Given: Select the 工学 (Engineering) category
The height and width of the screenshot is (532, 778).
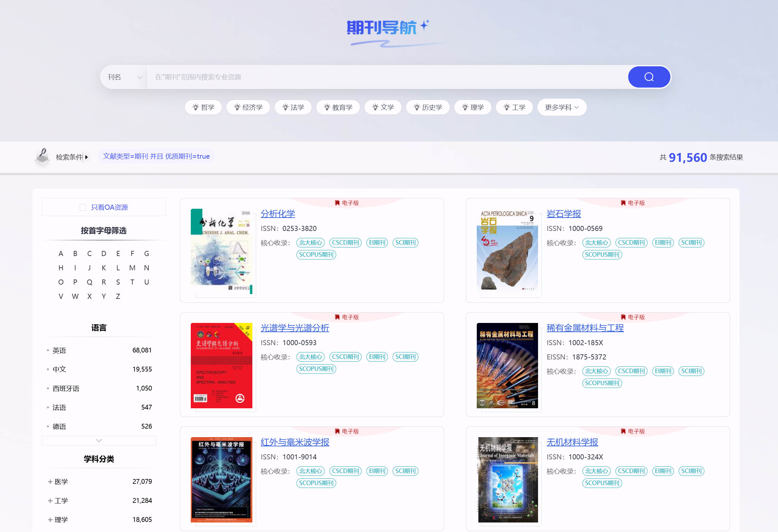Looking at the screenshot, I should (514, 107).
